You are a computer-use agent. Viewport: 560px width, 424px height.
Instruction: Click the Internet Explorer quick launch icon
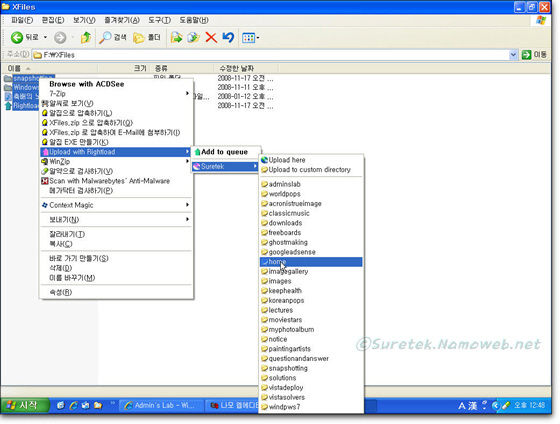click(x=74, y=405)
